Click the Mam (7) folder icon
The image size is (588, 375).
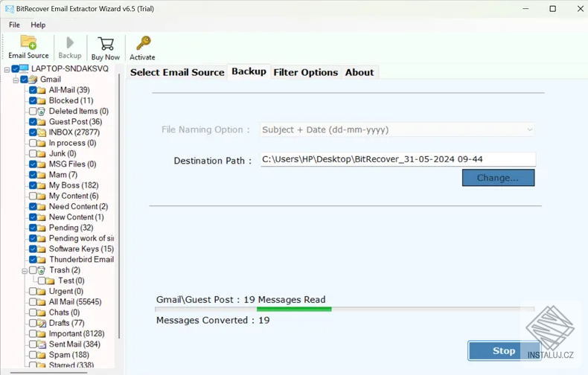41,175
